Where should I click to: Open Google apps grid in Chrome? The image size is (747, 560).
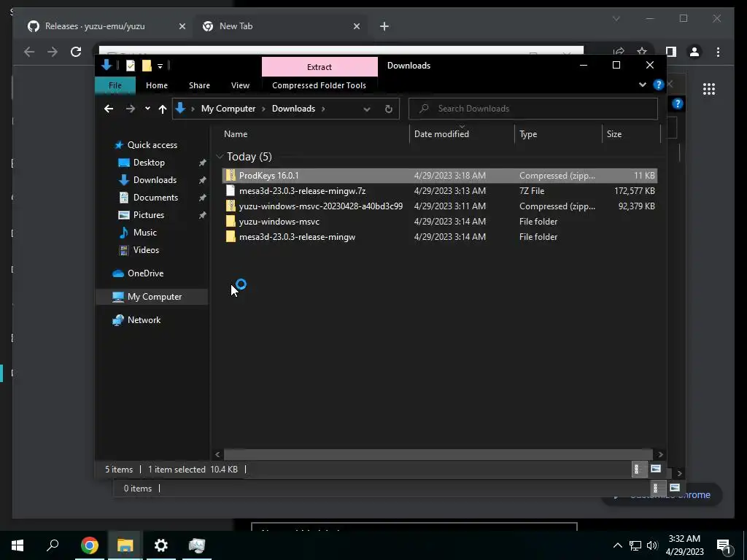tap(709, 89)
